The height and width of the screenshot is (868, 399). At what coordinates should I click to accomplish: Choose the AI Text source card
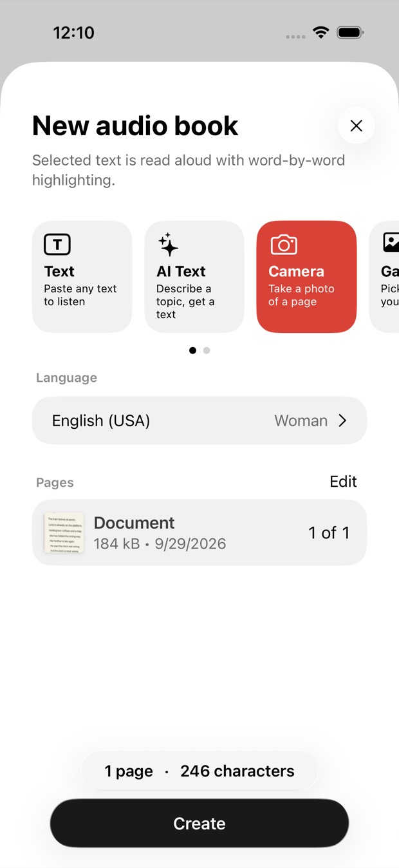click(194, 277)
